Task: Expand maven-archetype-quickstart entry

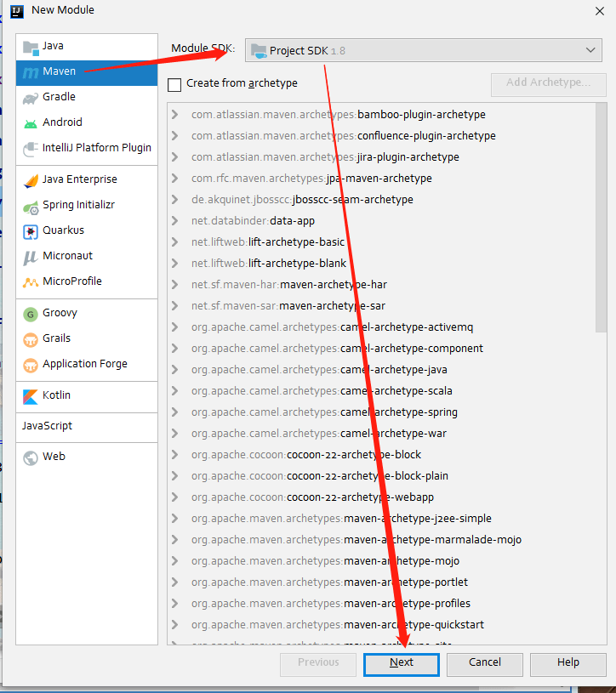Action: tap(174, 624)
